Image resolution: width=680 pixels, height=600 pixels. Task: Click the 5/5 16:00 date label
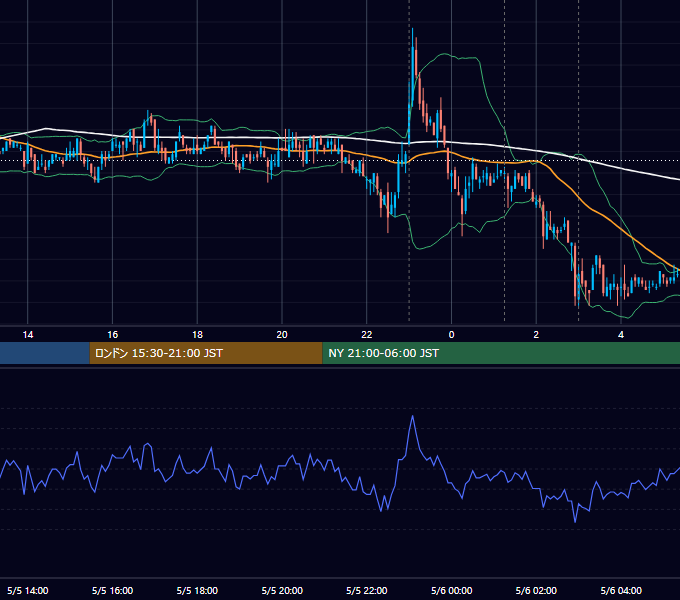[x=112, y=590]
